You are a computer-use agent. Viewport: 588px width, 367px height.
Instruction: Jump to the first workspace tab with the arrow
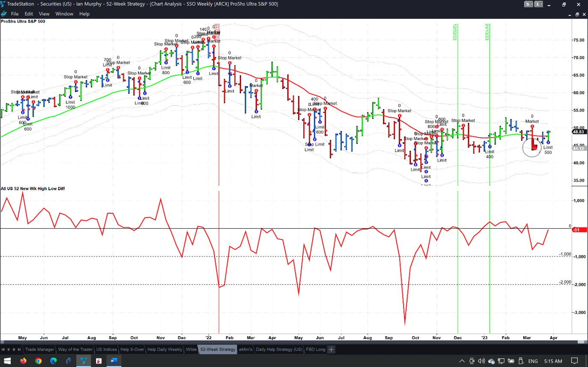point(3,349)
